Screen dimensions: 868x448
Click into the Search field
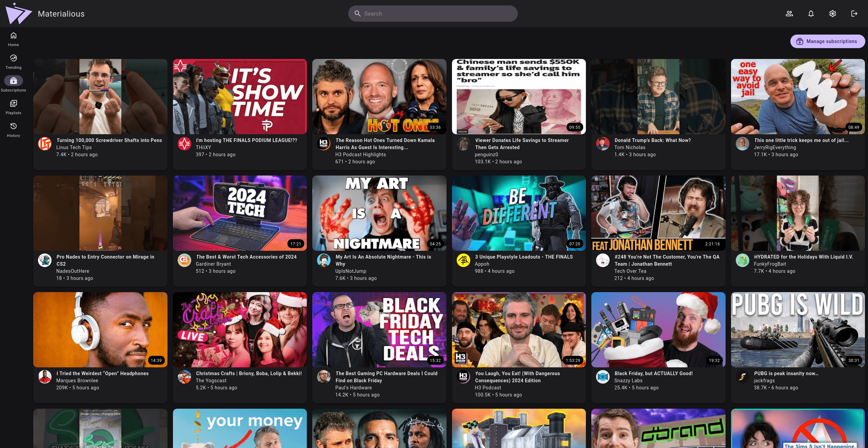point(433,14)
